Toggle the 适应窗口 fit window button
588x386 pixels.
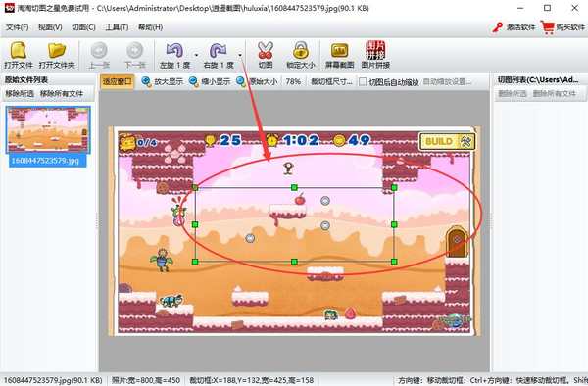click(117, 81)
